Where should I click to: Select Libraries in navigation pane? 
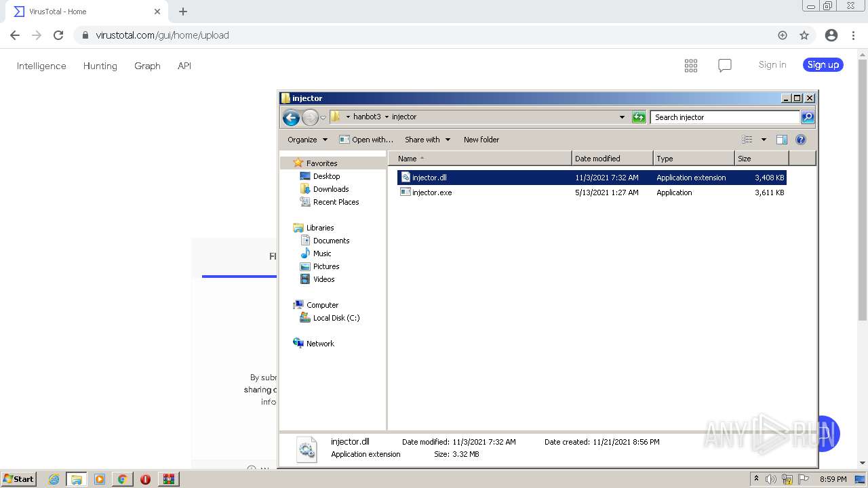pyautogui.click(x=320, y=228)
